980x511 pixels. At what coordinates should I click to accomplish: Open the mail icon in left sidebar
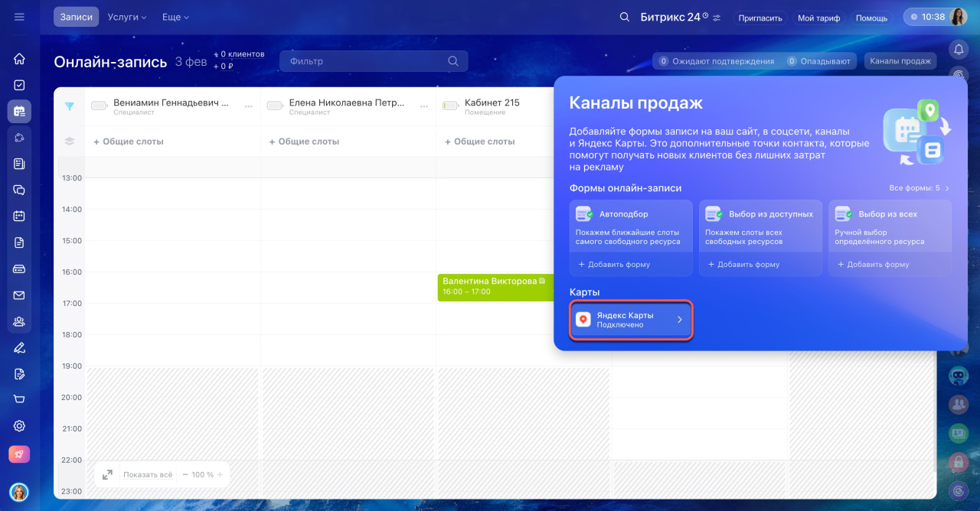19,295
